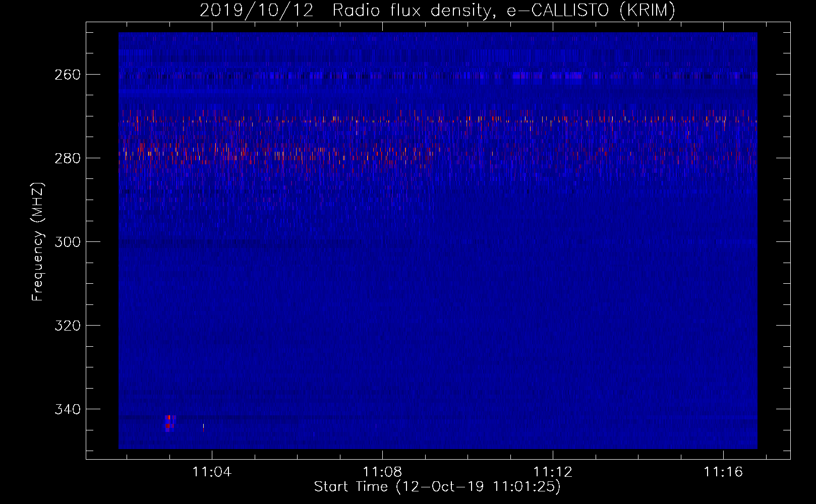This screenshot has width=816, height=504.
Task: Click the 11:08 time tick label
Action: pos(382,472)
